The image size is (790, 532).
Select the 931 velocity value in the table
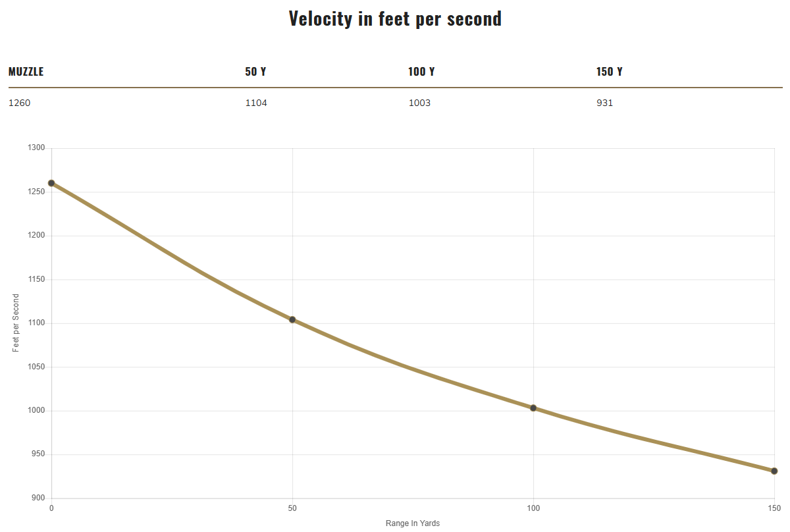point(605,103)
